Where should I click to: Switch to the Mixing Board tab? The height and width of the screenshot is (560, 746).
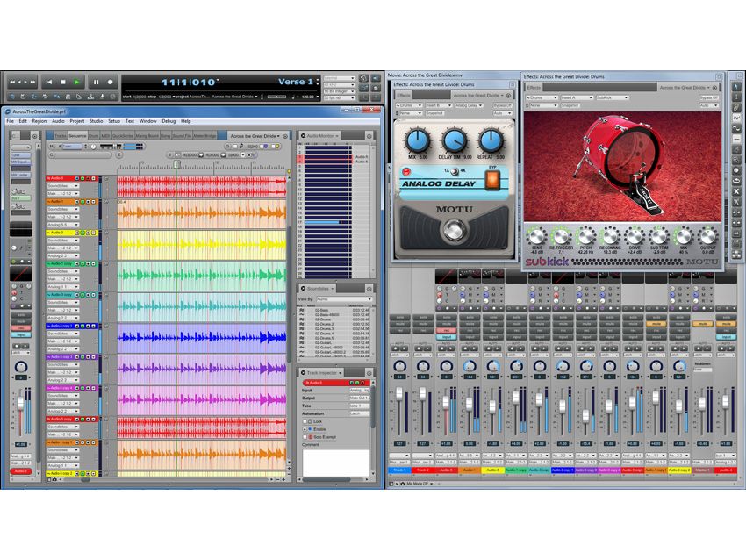(x=147, y=136)
